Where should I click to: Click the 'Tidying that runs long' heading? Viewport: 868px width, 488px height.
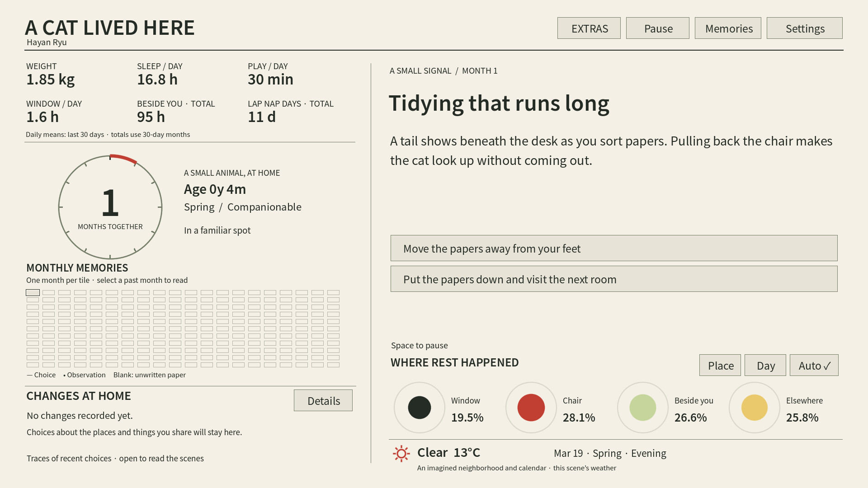(x=499, y=103)
